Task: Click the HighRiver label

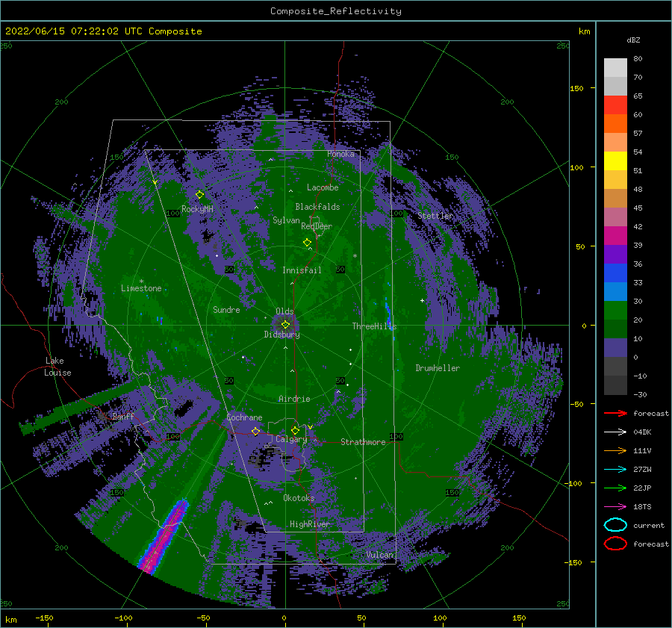Action: [x=309, y=524]
